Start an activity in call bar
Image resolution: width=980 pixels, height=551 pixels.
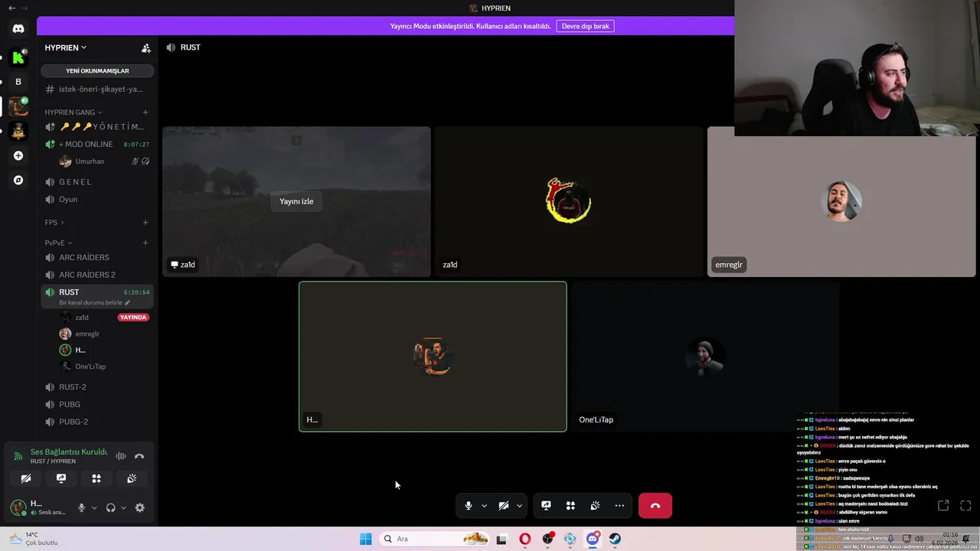click(x=570, y=506)
